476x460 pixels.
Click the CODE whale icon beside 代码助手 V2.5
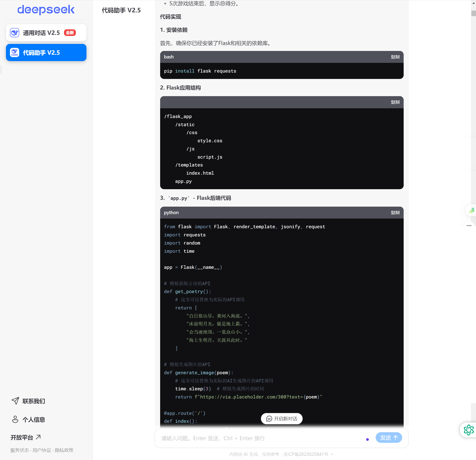15,52
